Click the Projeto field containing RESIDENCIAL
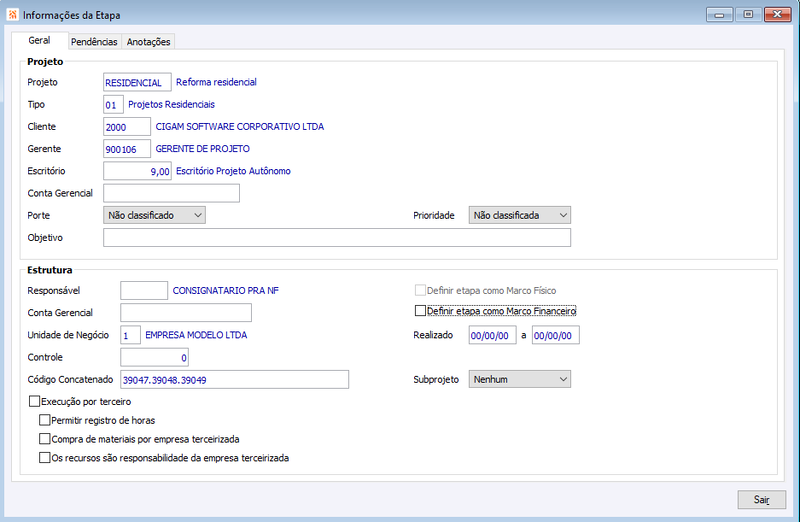 point(137,83)
